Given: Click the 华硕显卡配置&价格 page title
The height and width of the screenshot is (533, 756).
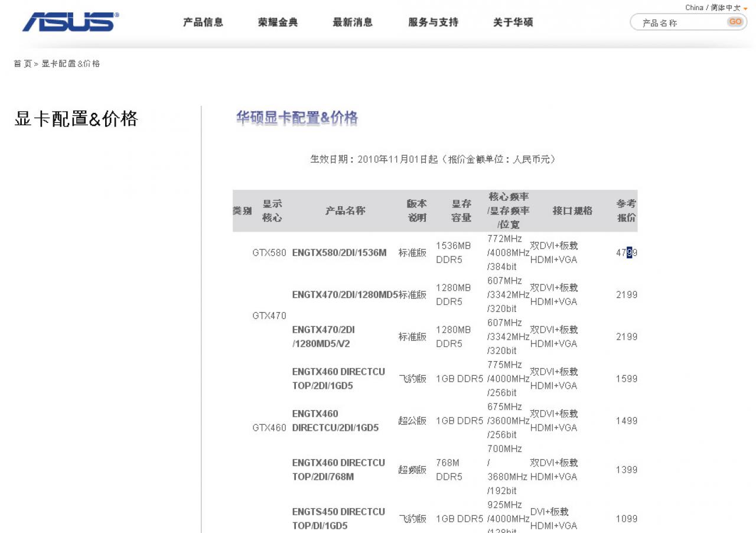Looking at the screenshot, I should pyautogui.click(x=297, y=118).
